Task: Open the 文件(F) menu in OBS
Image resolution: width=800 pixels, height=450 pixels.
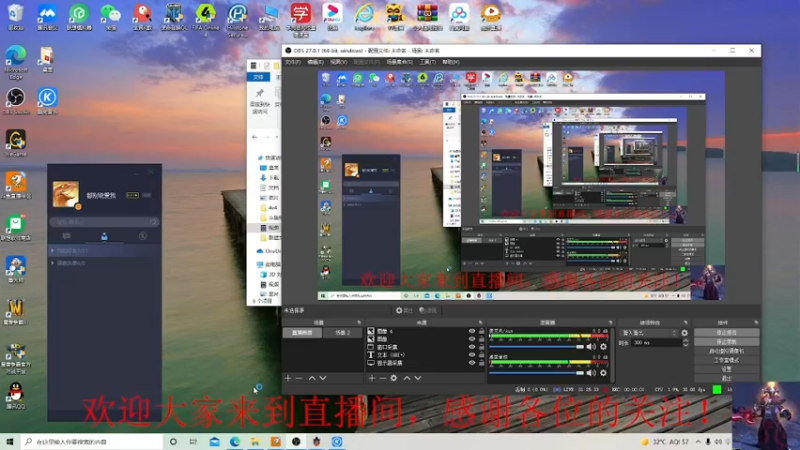Action: [x=293, y=62]
